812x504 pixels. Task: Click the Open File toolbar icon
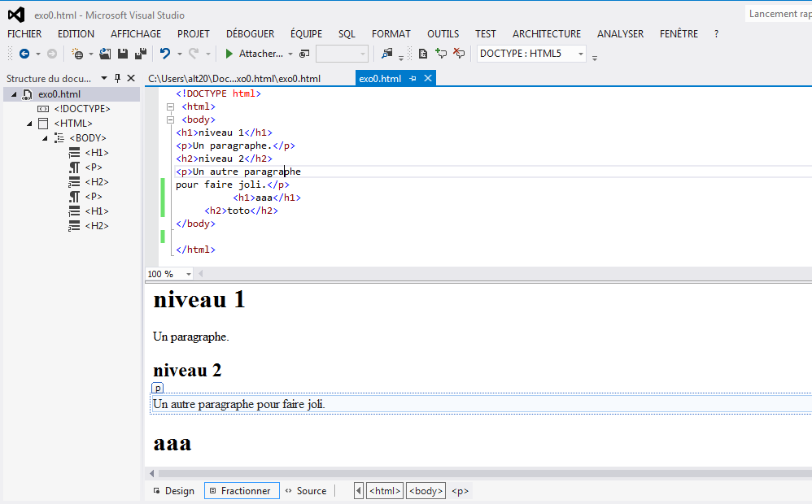[x=105, y=54]
